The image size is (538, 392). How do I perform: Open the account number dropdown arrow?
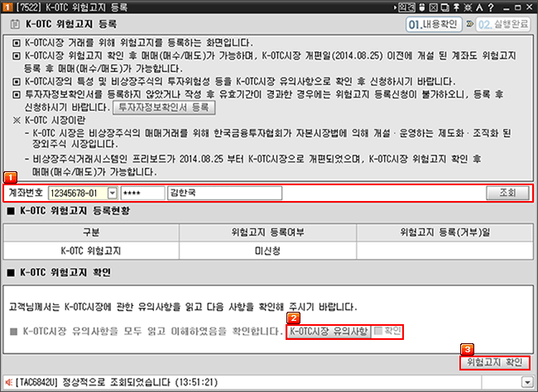[x=113, y=193]
